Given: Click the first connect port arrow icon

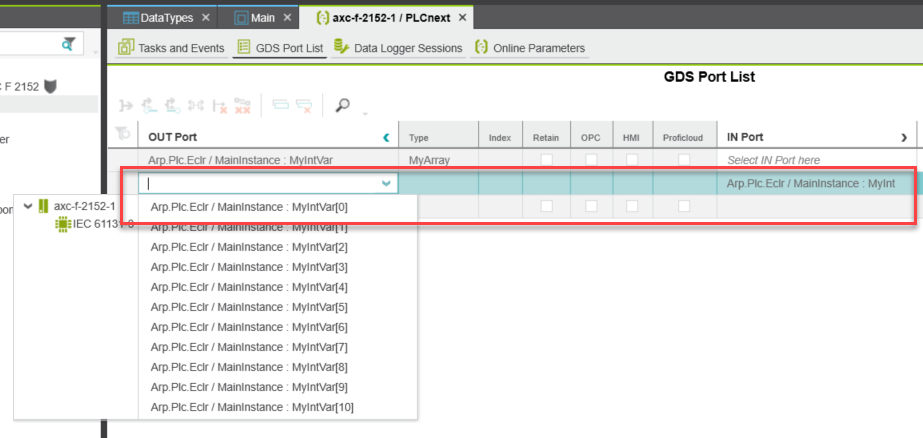Looking at the screenshot, I should pyautogui.click(x=125, y=104).
